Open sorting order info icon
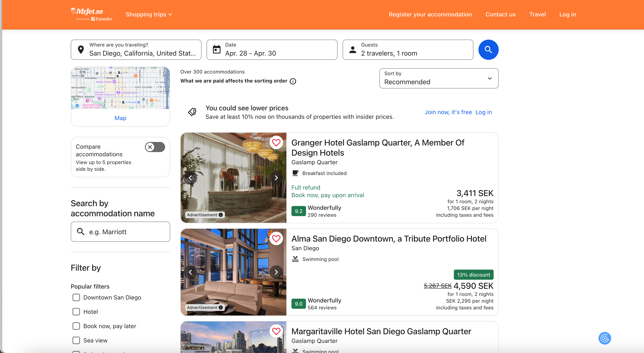The height and width of the screenshot is (353, 644). click(x=293, y=81)
